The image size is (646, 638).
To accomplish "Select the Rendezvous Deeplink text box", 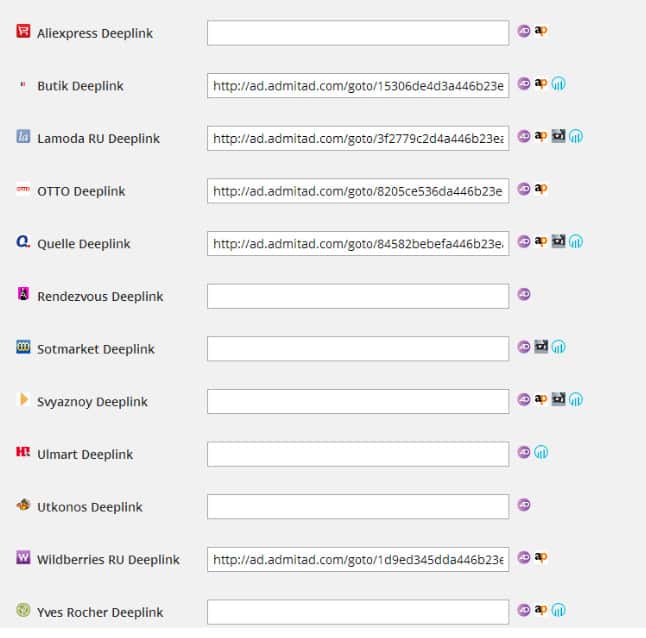I will point(358,296).
